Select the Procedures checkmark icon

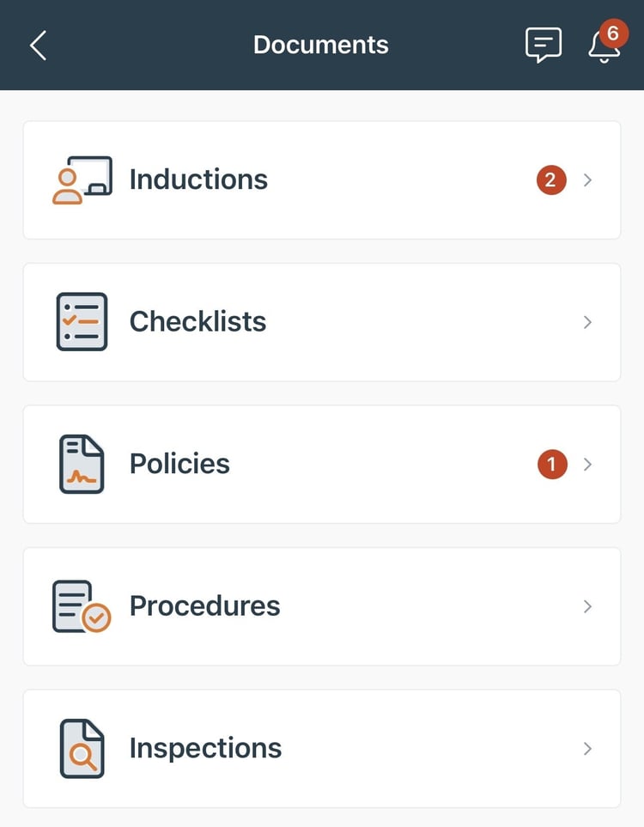pyautogui.click(x=82, y=605)
